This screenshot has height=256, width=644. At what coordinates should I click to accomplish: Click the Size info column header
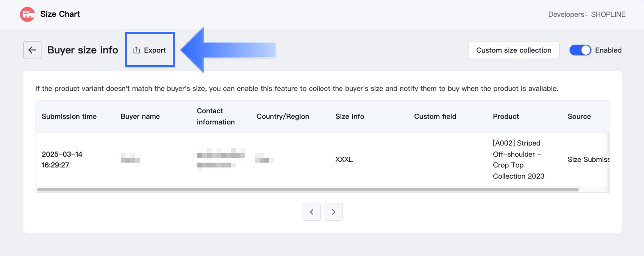(x=350, y=117)
